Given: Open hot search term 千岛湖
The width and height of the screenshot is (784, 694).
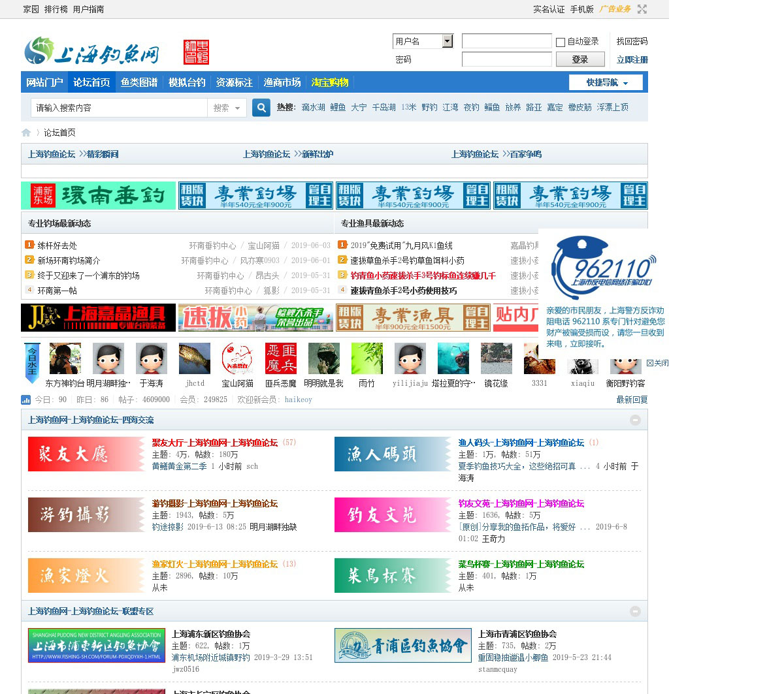Looking at the screenshot, I should tap(384, 107).
